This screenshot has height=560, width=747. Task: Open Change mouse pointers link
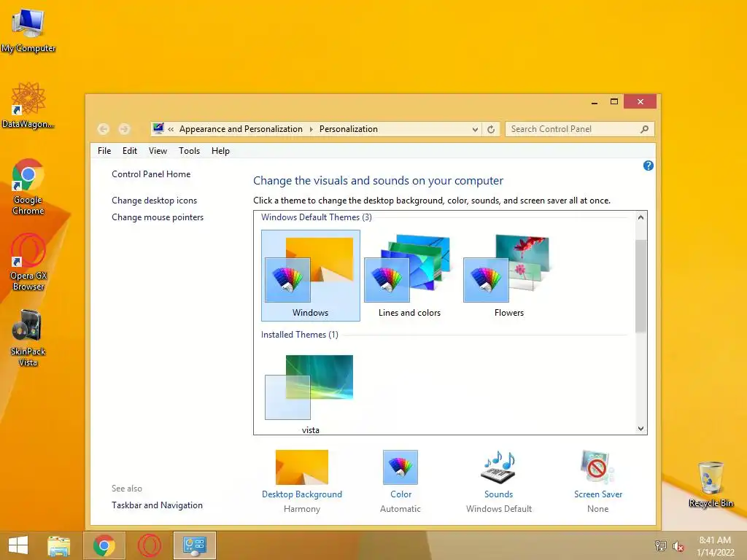coord(158,217)
